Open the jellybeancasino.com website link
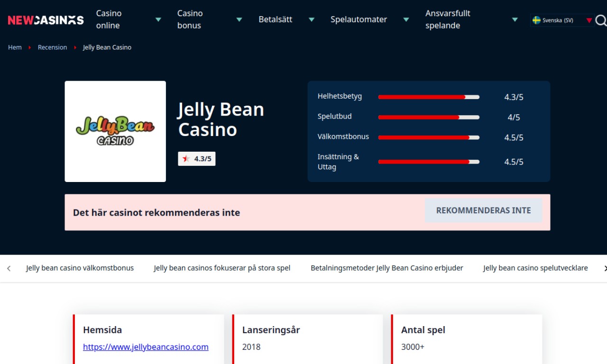 (146, 347)
